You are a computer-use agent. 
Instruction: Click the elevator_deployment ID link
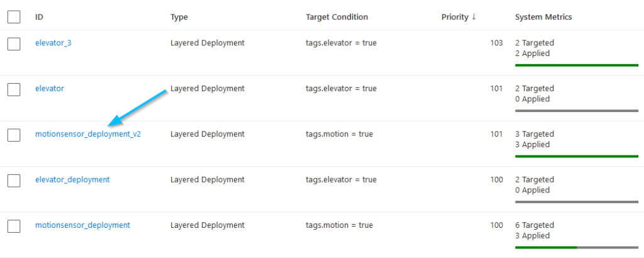72,179
